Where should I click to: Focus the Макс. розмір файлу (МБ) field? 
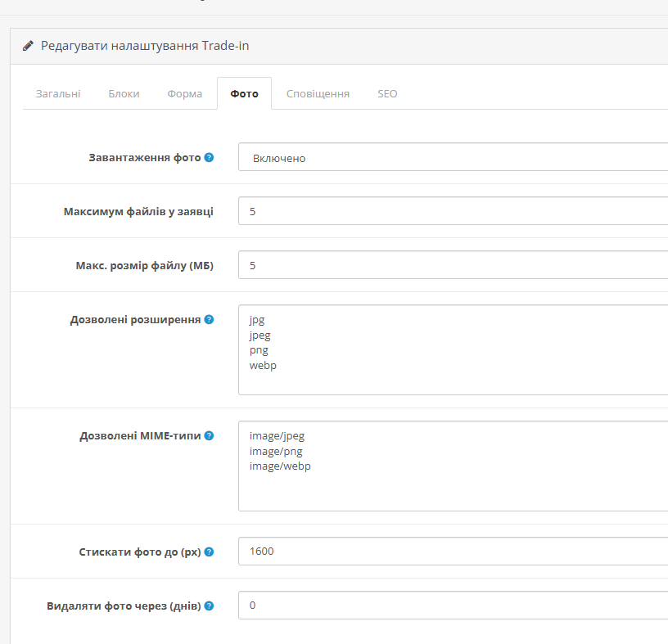click(x=453, y=265)
